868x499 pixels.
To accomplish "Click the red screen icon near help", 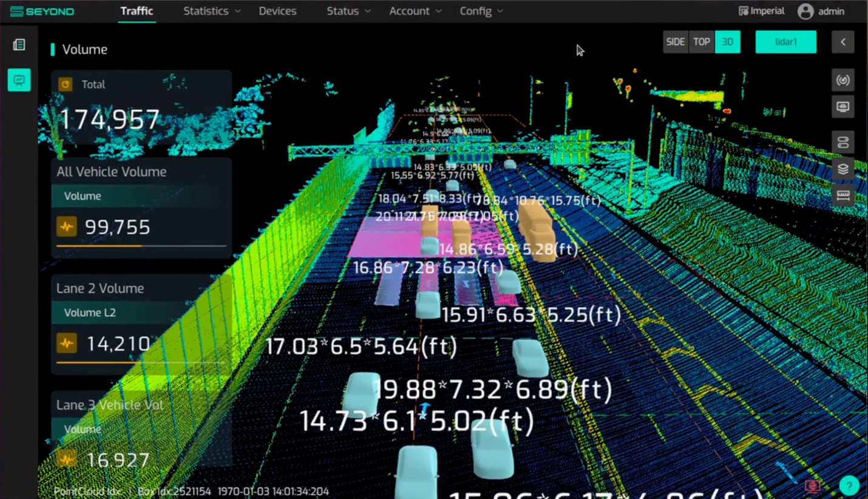I will pyautogui.click(x=813, y=486).
